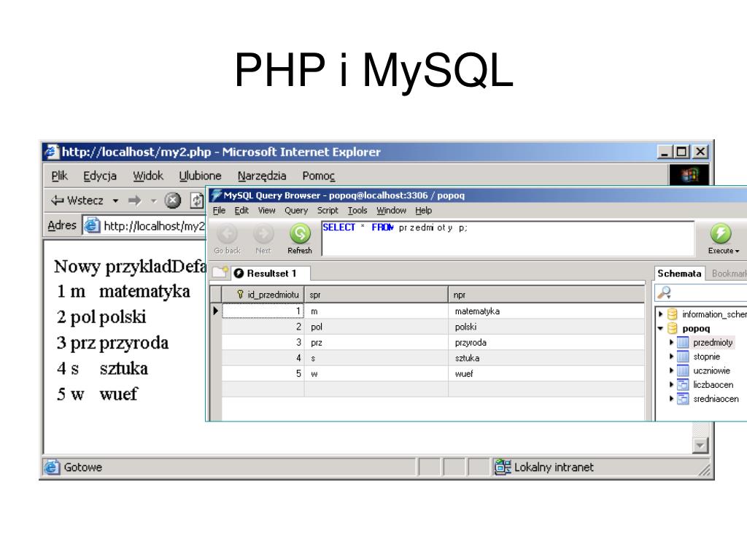Click the Internet Explorer forward arrow icon

click(x=135, y=201)
